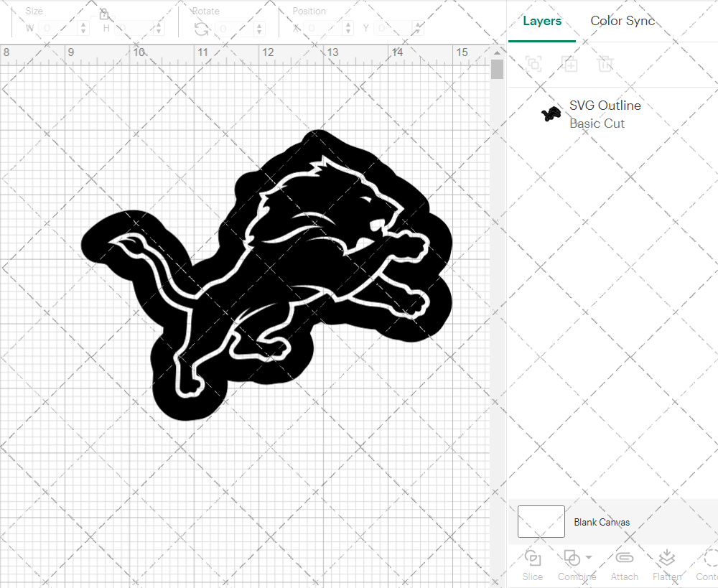Toggle the size aspect-ratio lock

point(103,14)
